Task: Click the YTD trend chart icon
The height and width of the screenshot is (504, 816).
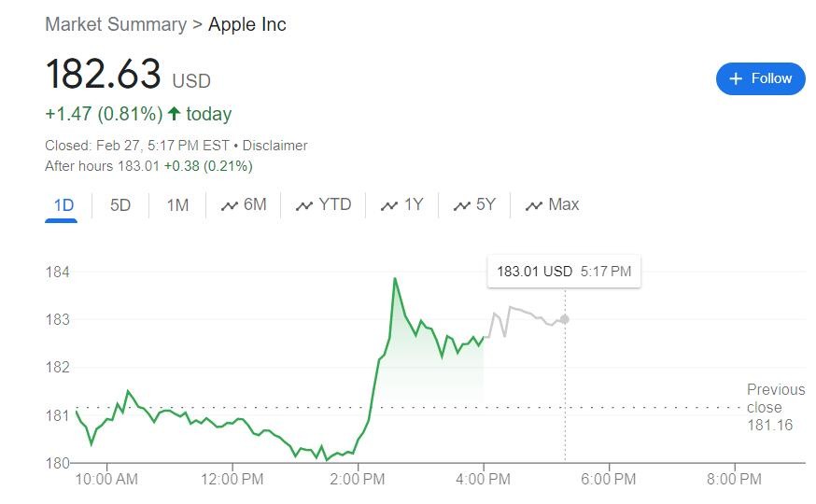Action: point(303,206)
